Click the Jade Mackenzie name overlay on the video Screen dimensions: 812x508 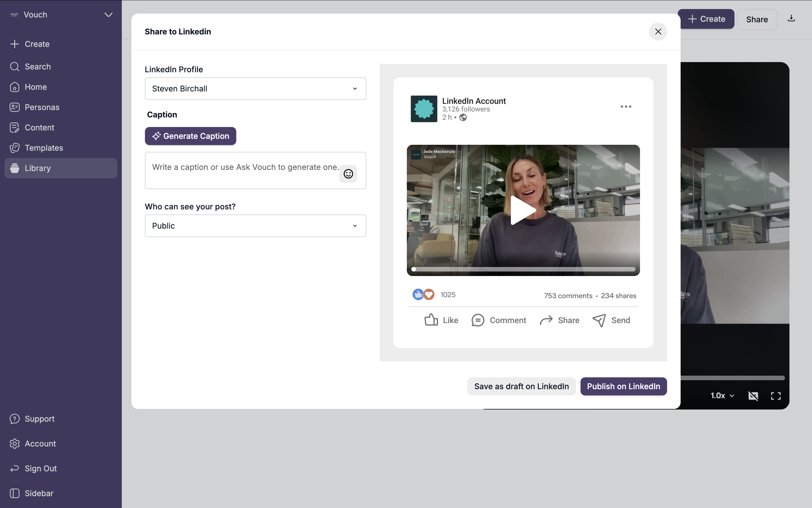coord(439,152)
